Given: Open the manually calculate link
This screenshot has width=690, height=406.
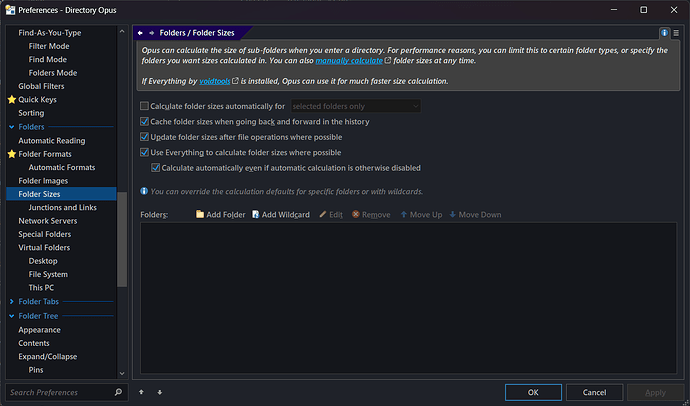Looking at the screenshot, I should [349, 61].
